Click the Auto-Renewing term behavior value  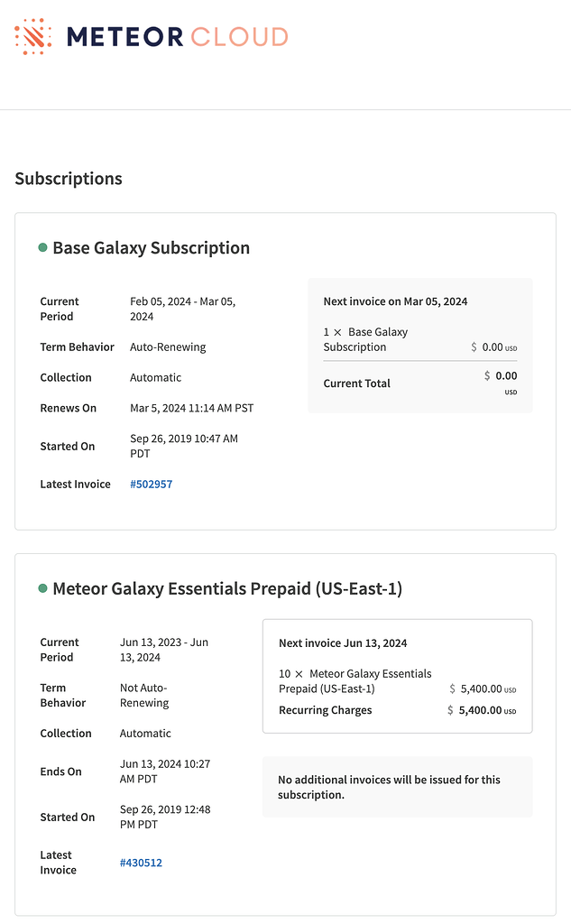click(x=168, y=346)
